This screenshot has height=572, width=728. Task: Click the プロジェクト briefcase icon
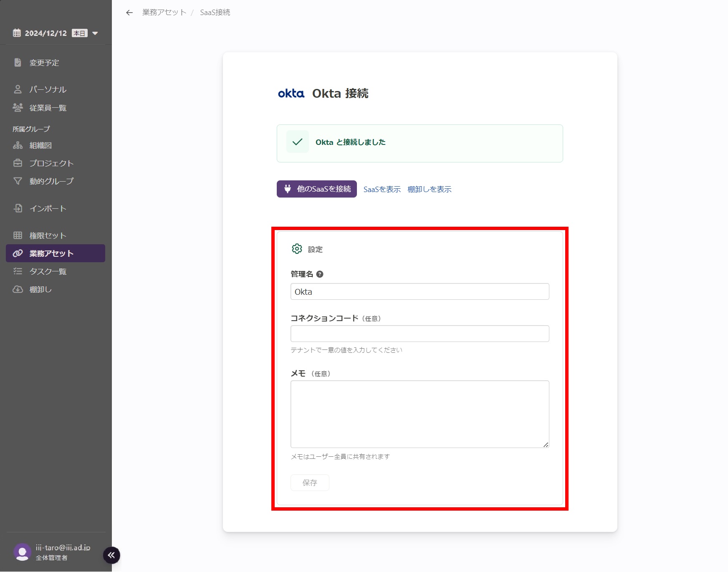pyautogui.click(x=18, y=163)
